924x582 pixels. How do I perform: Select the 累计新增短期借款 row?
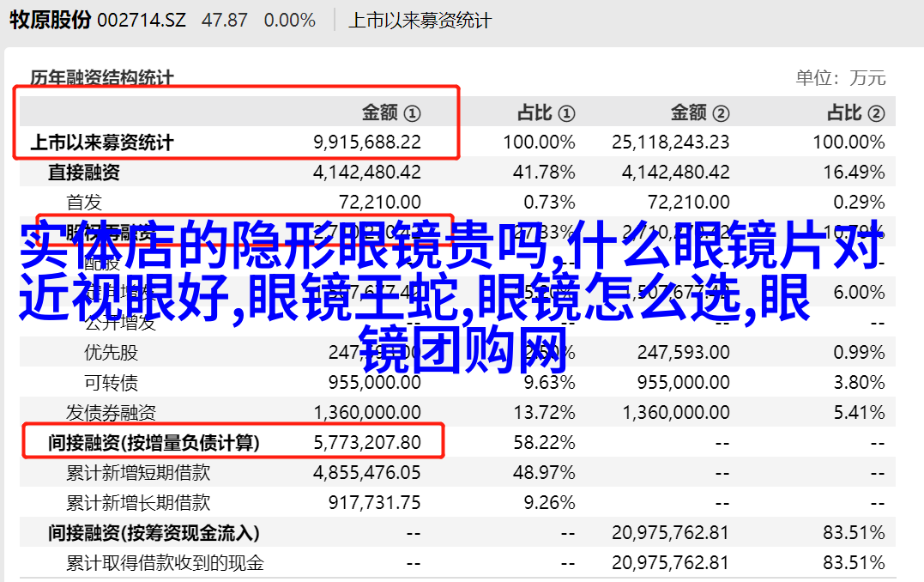pos(138,472)
